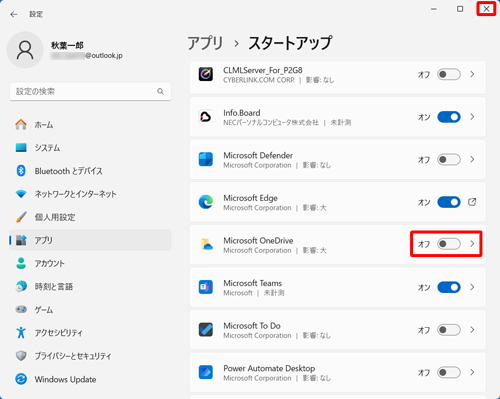Expand Microsoft To Do row chevron
The image size is (500, 399).
coord(472,330)
